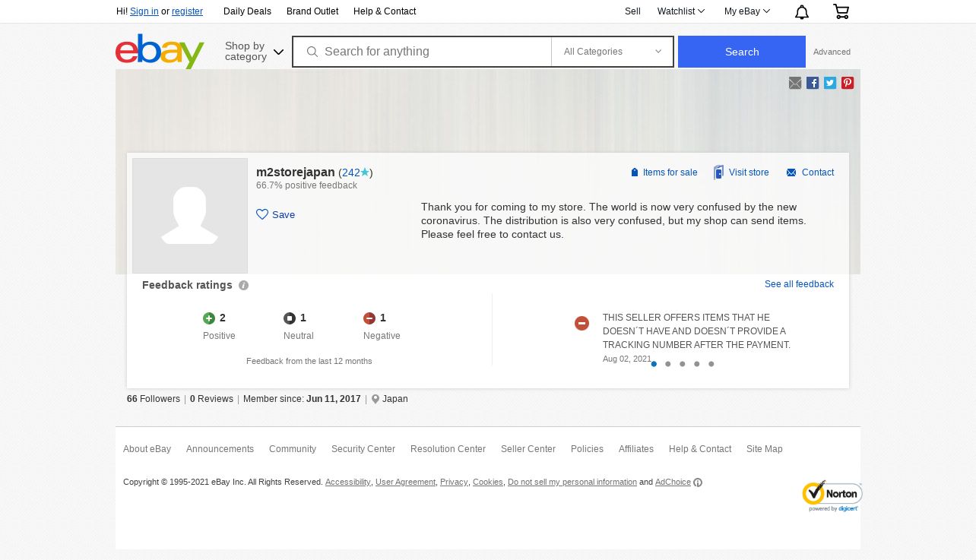Click the AdChoice link

(673, 482)
